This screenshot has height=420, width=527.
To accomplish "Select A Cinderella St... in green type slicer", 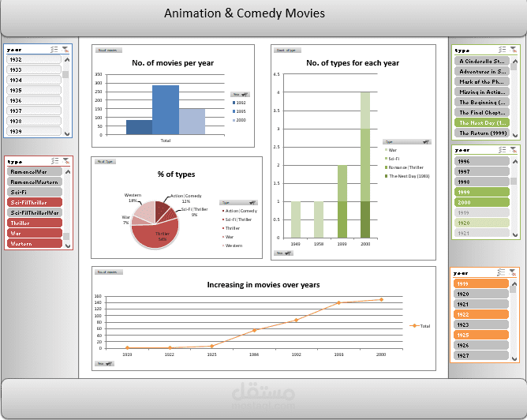I will pyautogui.click(x=482, y=62).
